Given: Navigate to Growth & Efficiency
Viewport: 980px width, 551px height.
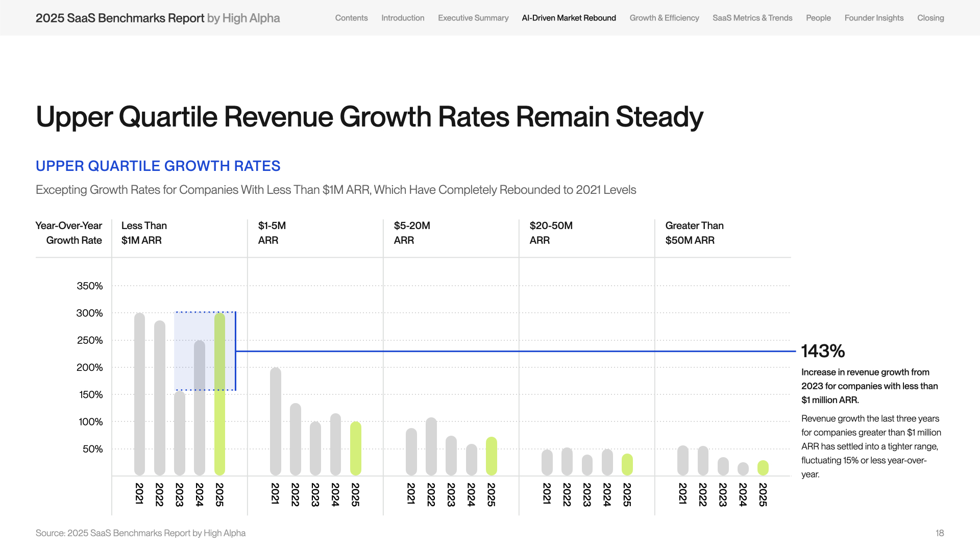Looking at the screenshot, I should (664, 18).
